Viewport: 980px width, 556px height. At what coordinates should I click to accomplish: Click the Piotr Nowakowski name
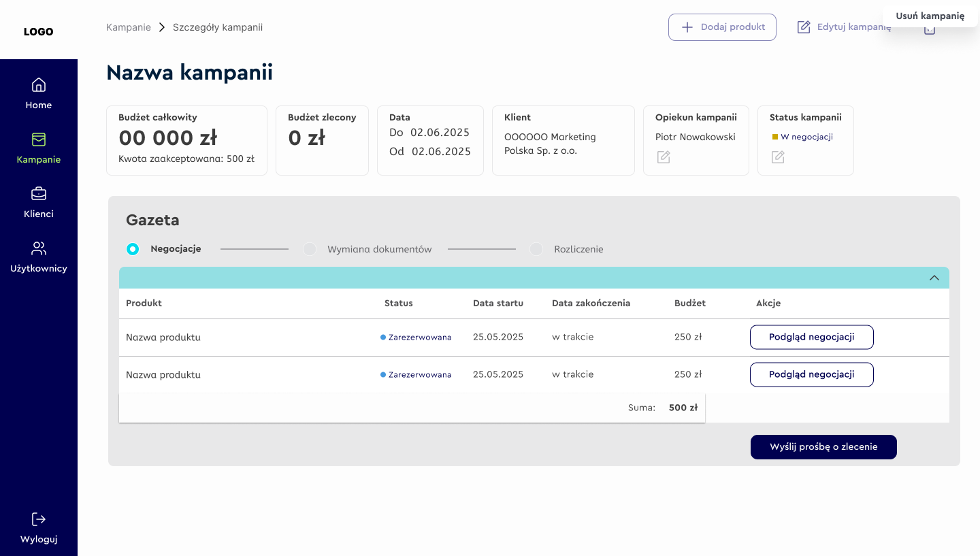click(696, 137)
